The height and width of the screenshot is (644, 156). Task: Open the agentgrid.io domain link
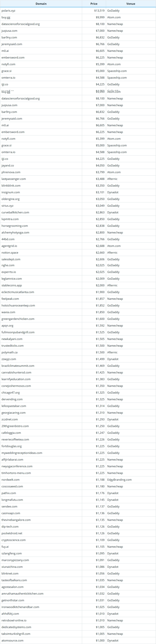coord(9,246)
